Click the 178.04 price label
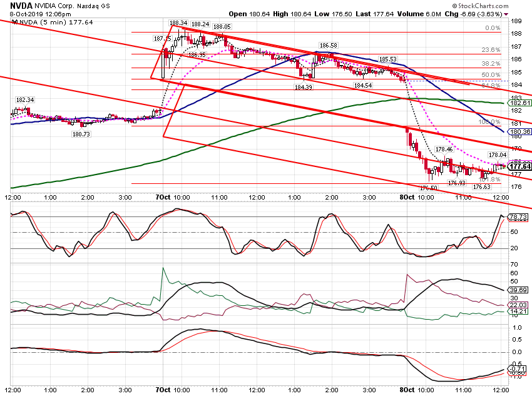 click(498, 155)
